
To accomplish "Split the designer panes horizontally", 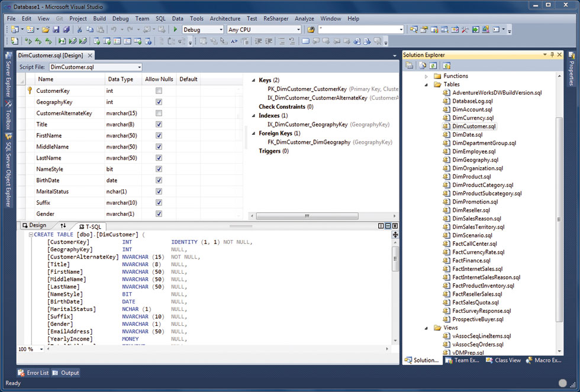I will tap(388, 226).
